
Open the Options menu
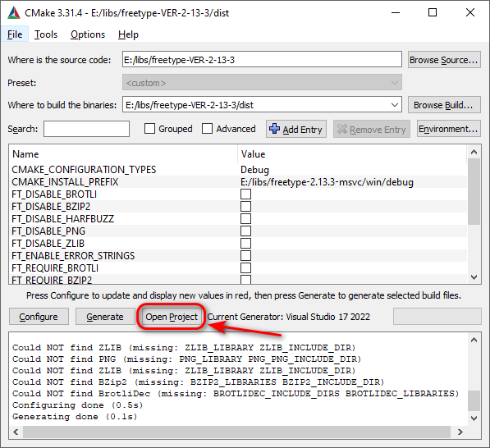pyautogui.click(x=88, y=34)
